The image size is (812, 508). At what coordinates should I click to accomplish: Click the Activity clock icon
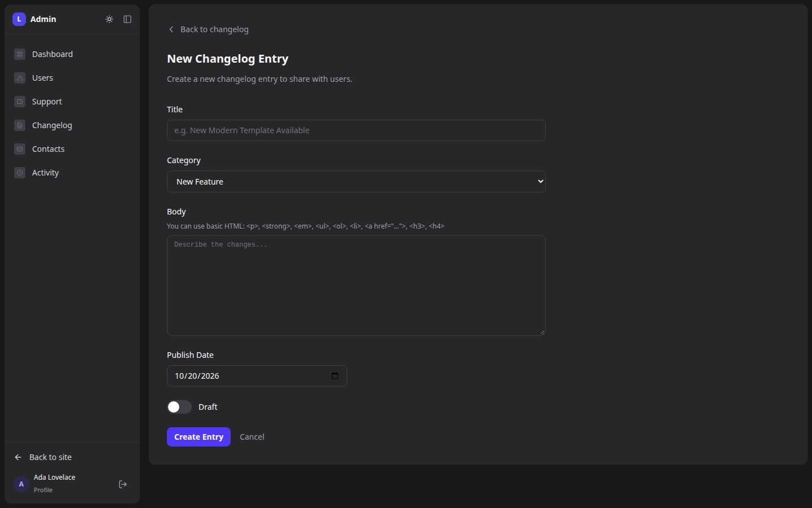20,173
